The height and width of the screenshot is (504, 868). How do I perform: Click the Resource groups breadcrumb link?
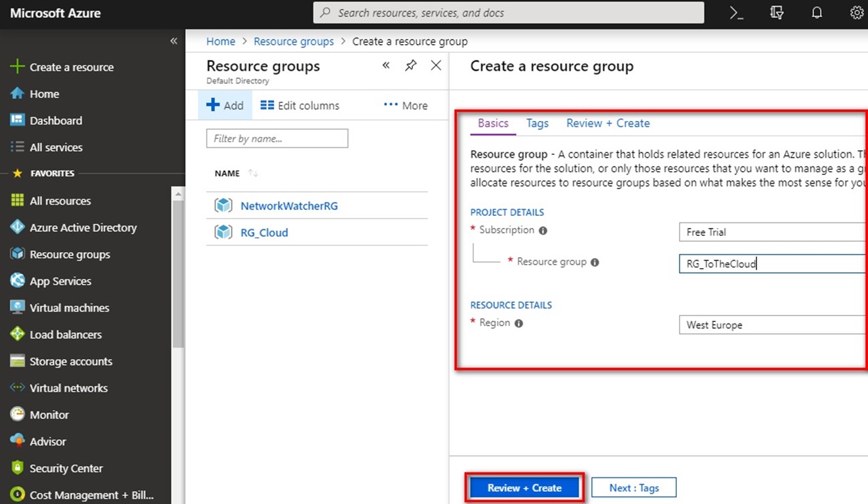pos(293,41)
